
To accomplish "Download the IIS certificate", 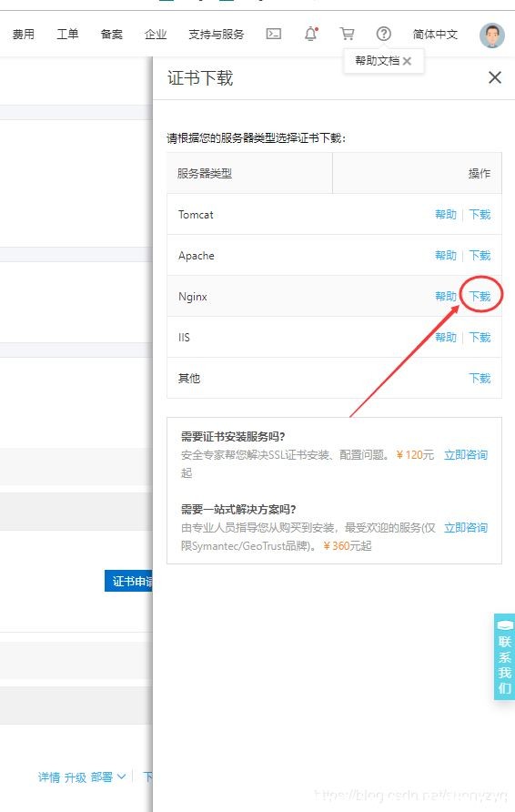I will (480, 337).
